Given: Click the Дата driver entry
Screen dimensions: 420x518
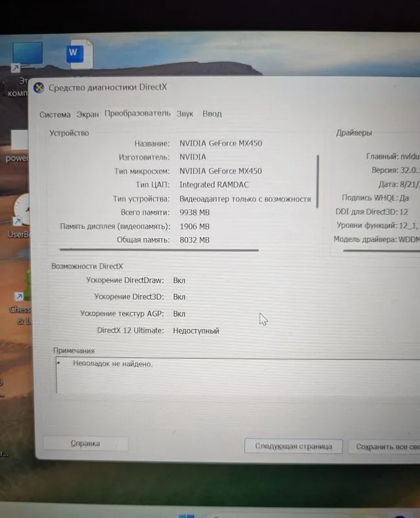Looking at the screenshot, I should pos(399,185).
